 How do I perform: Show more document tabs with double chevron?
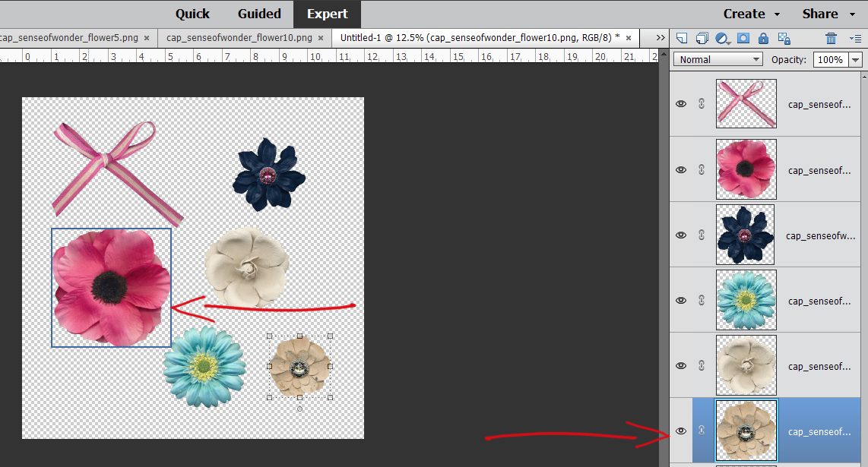661,38
